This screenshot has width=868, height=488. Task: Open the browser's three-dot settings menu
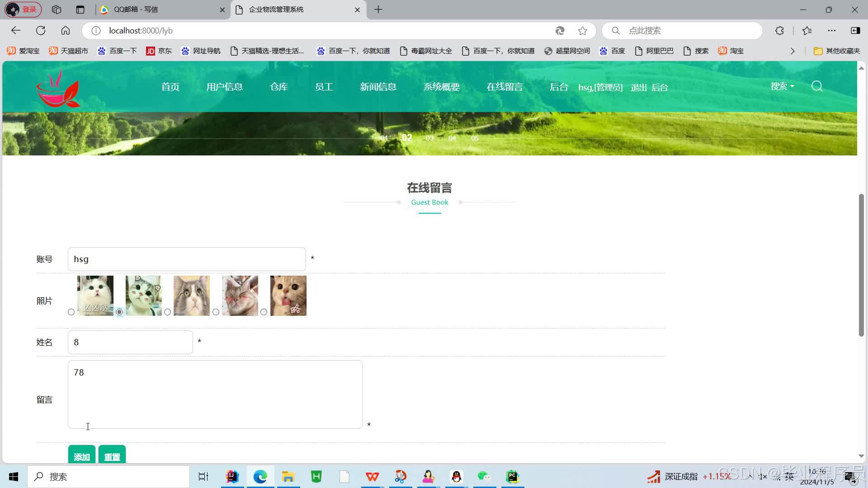[x=832, y=30]
